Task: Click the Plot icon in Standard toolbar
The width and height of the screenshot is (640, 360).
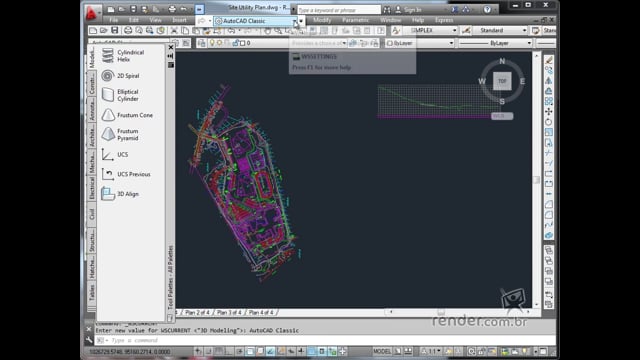Action: 128,31
